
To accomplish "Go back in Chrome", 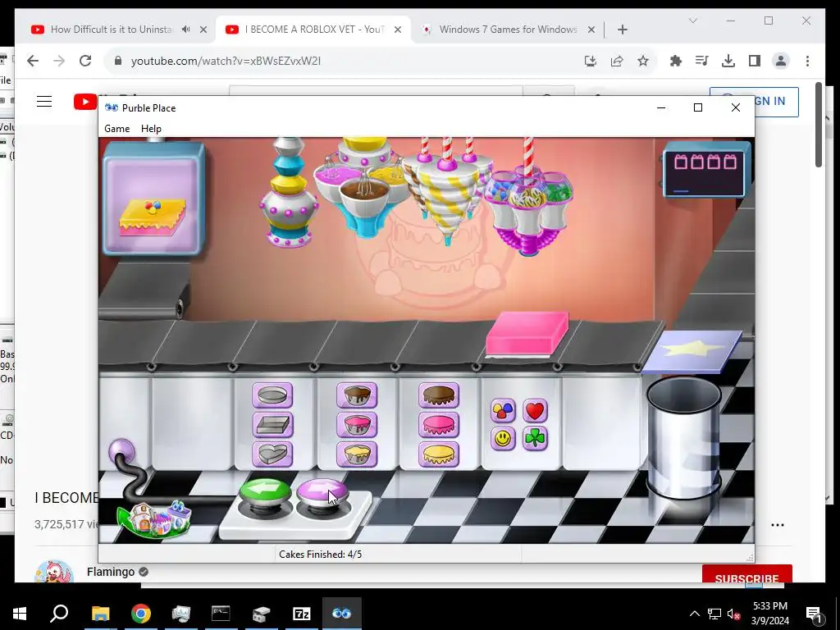I will (33, 61).
